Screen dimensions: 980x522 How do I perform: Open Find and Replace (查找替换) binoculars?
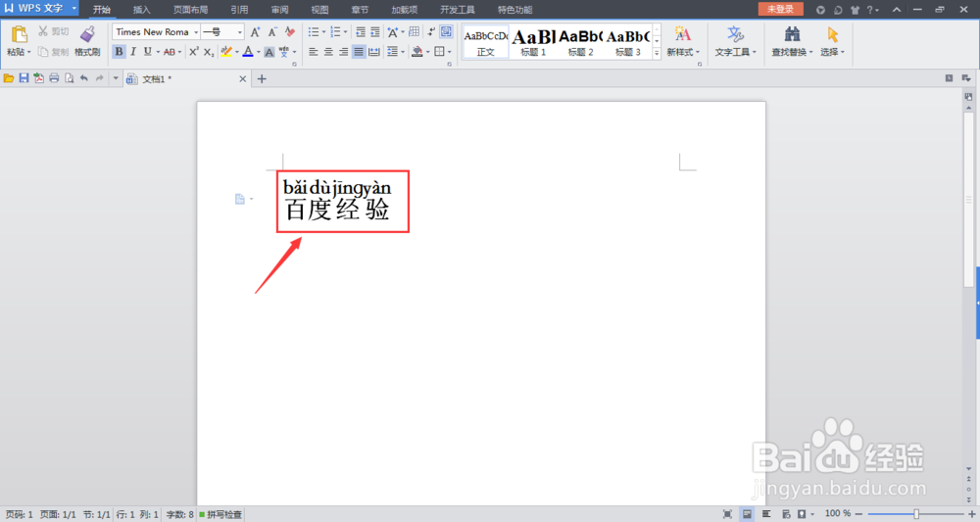click(x=792, y=35)
